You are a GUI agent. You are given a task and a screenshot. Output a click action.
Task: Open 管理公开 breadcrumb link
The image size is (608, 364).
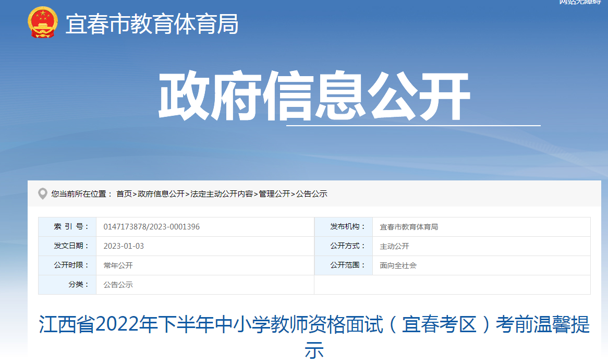click(274, 194)
